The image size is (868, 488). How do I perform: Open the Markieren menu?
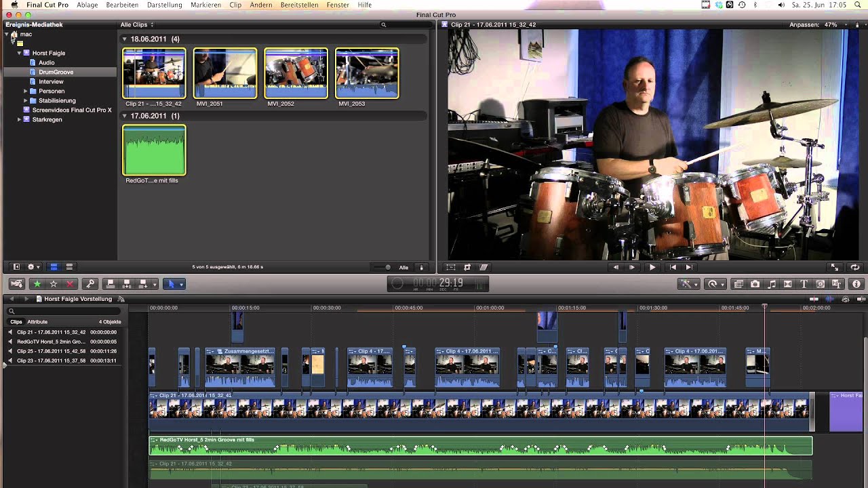click(205, 5)
